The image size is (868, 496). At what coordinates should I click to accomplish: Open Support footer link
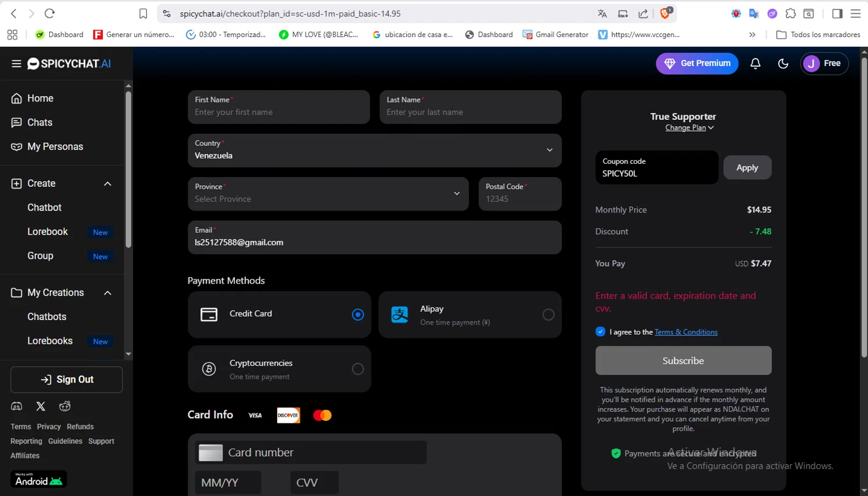pos(101,442)
